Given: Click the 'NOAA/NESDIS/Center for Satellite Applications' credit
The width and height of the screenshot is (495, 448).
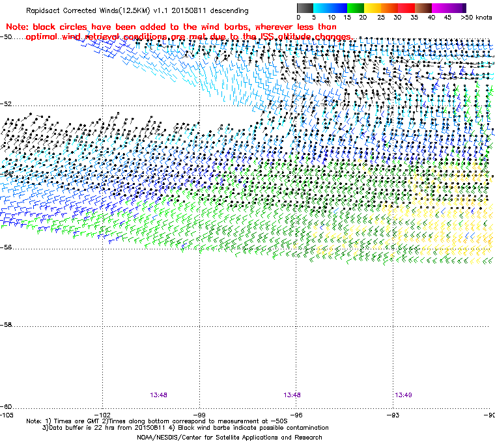Looking at the screenshot, I should coord(229,438).
